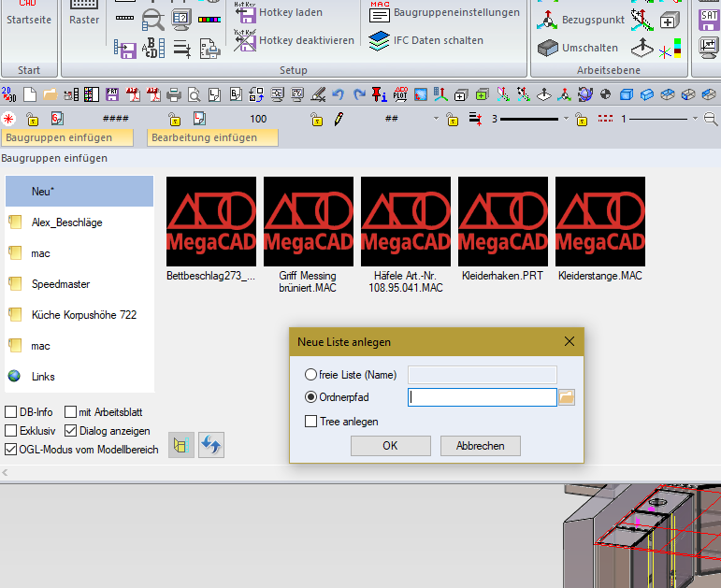Click the line thickness arrows icon

[x=475, y=119]
